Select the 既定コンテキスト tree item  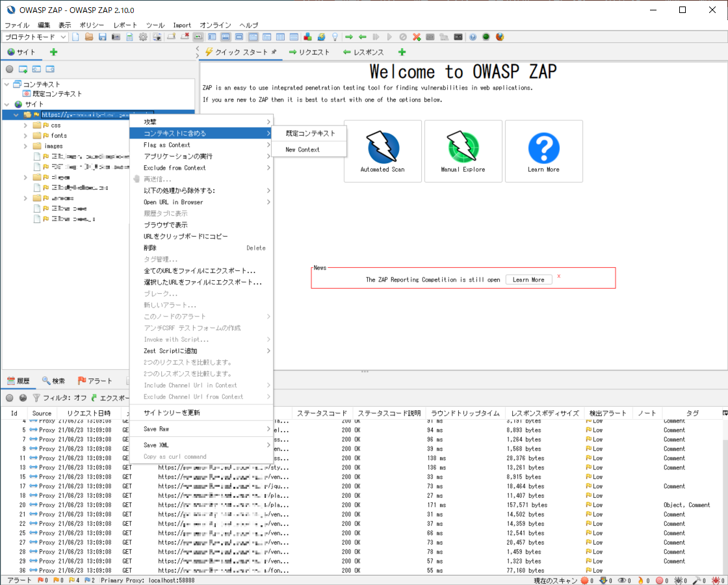click(x=53, y=94)
